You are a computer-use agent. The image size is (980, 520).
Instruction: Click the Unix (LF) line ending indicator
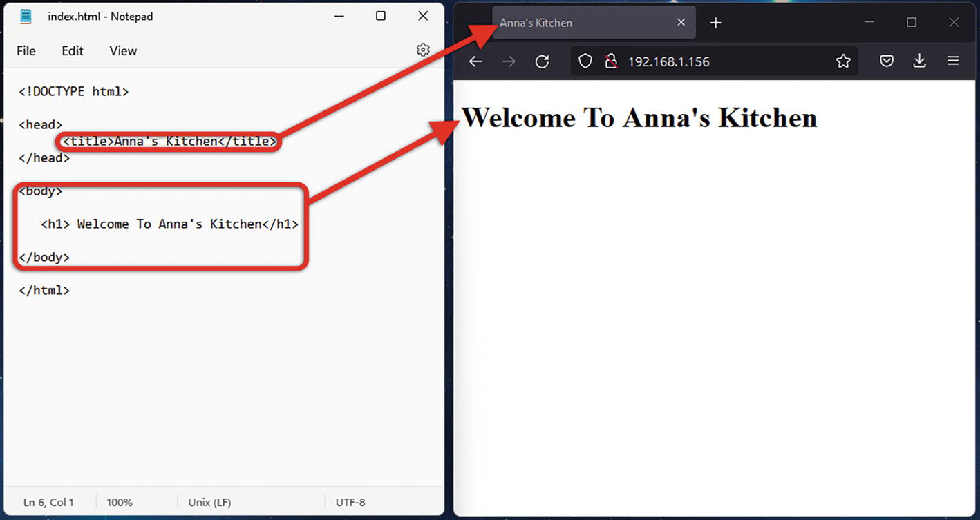209,503
